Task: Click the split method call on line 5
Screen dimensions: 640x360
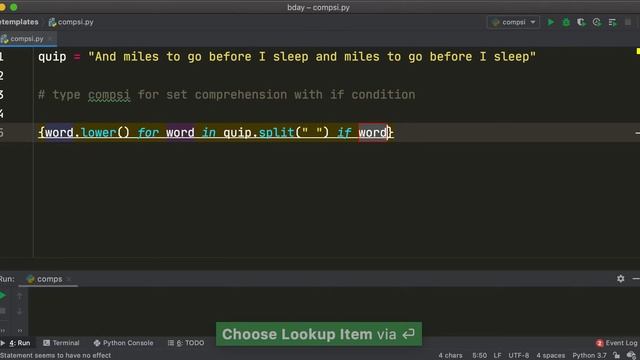Action: coord(276,133)
